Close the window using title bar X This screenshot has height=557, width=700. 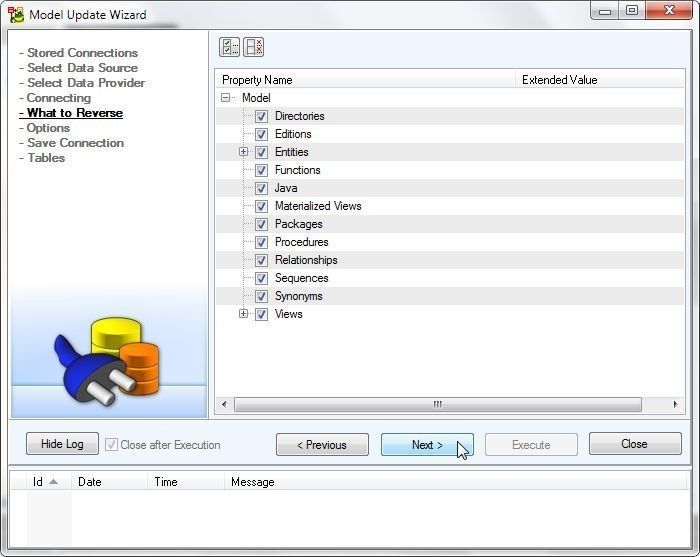click(x=669, y=11)
